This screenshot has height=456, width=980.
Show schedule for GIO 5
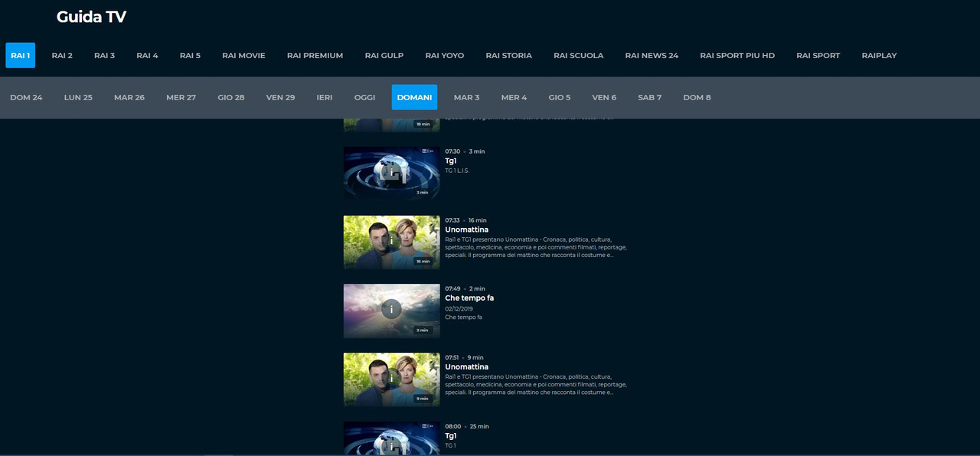[x=560, y=97]
